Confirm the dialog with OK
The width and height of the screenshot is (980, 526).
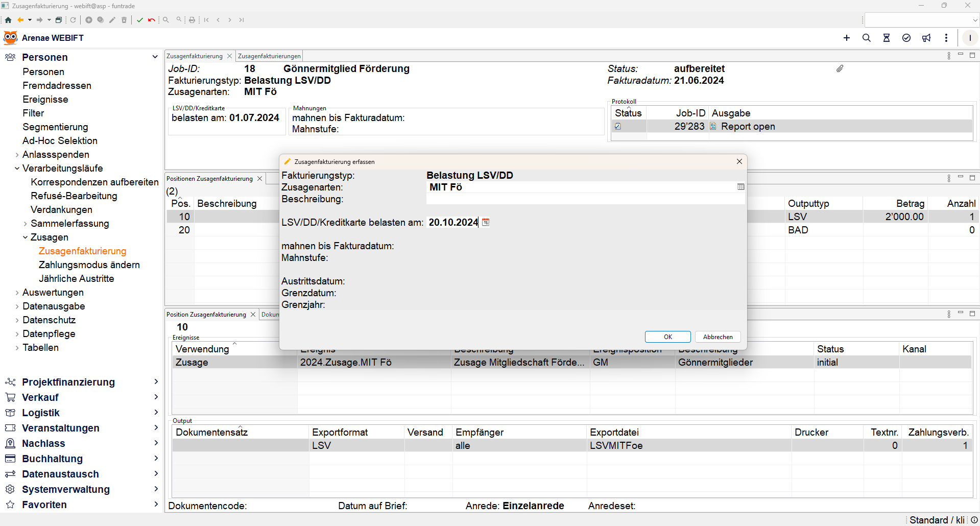point(667,337)
